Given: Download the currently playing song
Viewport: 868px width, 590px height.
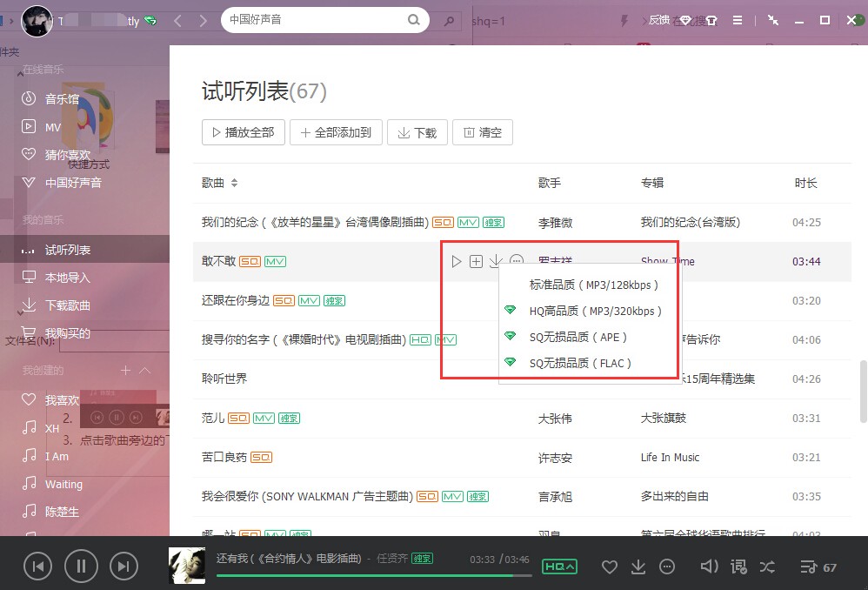Looking at the screenshot, I should 638,567.
